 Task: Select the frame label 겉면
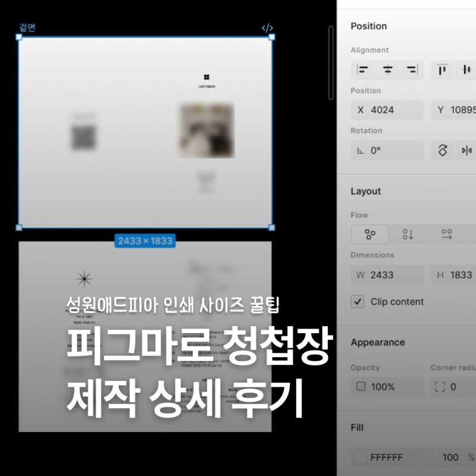point(27,27)
